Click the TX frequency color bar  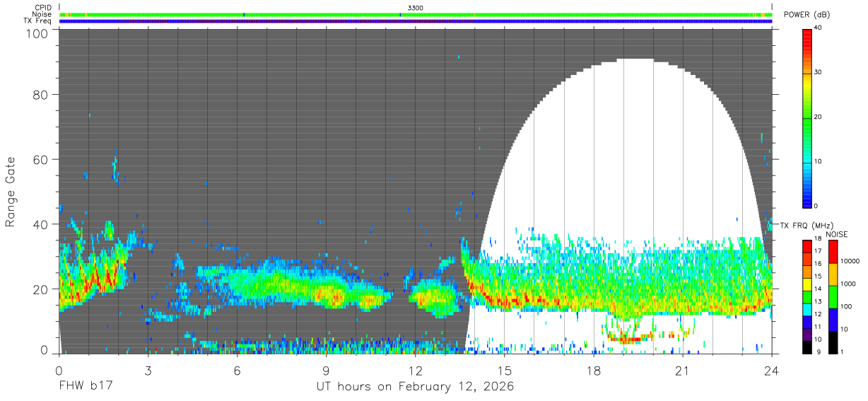click(x=807, y=296)
